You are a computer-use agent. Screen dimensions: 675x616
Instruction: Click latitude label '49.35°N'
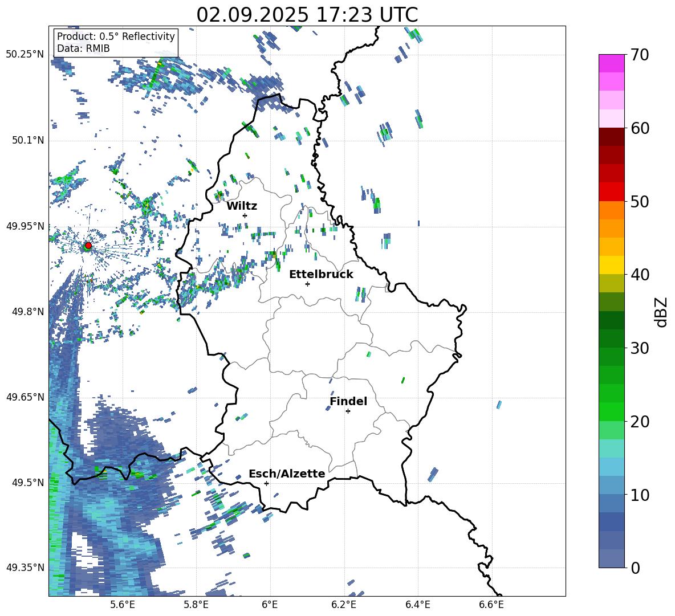[x=25, y=568]
